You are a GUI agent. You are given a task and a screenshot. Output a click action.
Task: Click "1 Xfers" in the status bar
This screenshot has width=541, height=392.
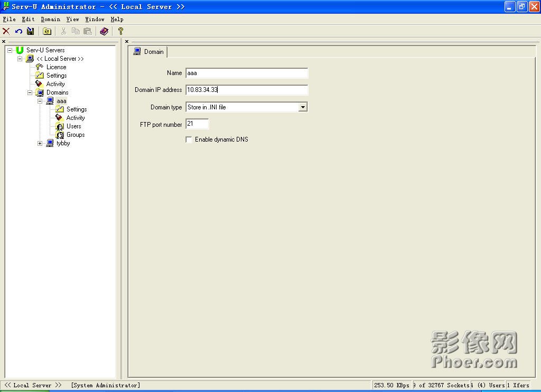pos(518,385)
